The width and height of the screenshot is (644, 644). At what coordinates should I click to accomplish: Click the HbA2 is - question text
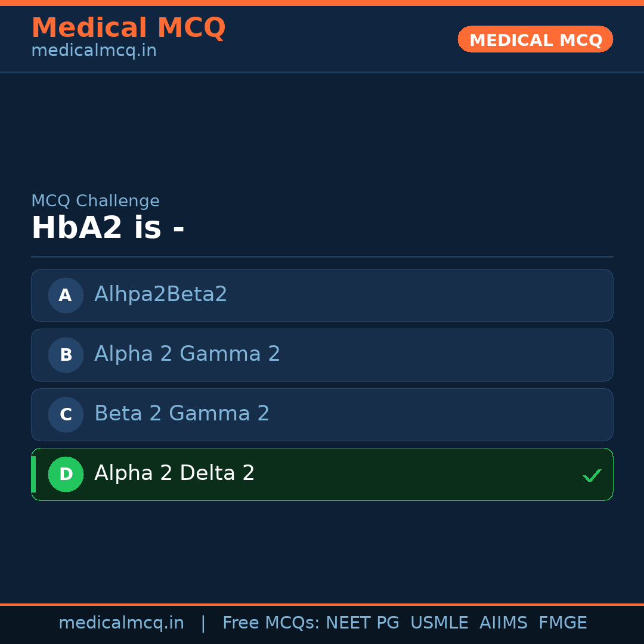click(x=107, y=228)
